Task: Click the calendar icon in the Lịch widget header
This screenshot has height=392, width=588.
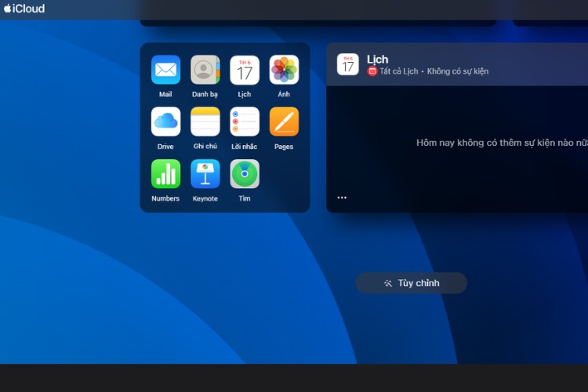Action: click(348, 64)
